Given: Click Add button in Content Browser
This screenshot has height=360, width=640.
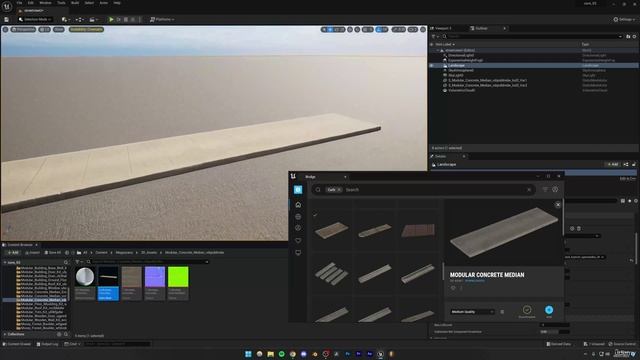Looking at the screenshot, I should (13, 253).
